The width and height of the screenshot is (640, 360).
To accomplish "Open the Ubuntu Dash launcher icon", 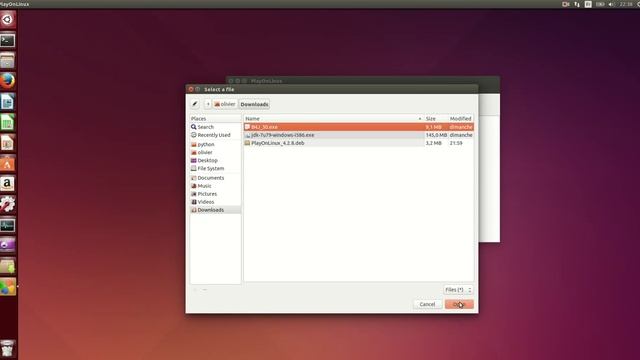I will point(8,20).
